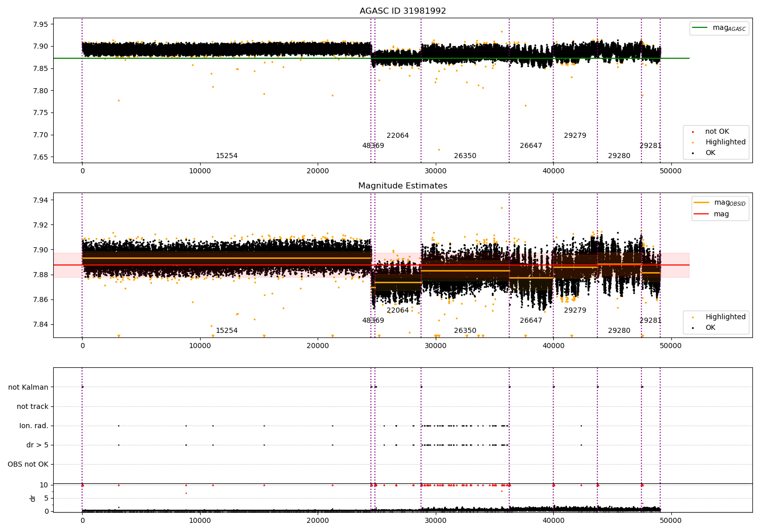Click OBSID label 15254 in Magnitude Estimates plot
This screenshot has width=760, height=532.
coord(226,331)
